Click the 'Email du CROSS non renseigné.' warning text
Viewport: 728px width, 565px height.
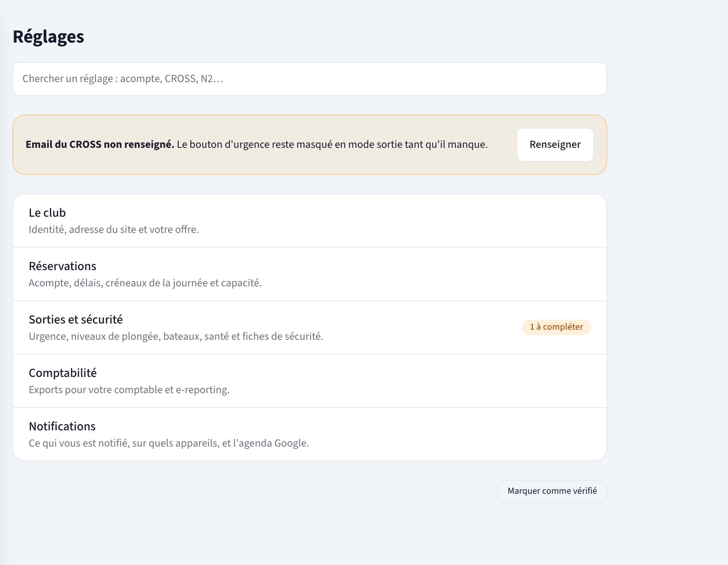click(100, 145)
